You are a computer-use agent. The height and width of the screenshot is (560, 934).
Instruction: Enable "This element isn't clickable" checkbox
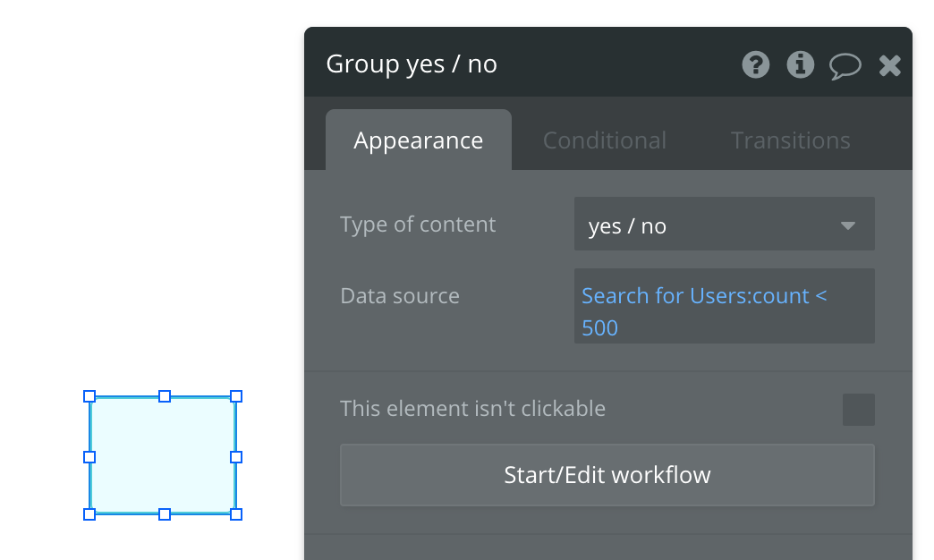click(858, 410)
